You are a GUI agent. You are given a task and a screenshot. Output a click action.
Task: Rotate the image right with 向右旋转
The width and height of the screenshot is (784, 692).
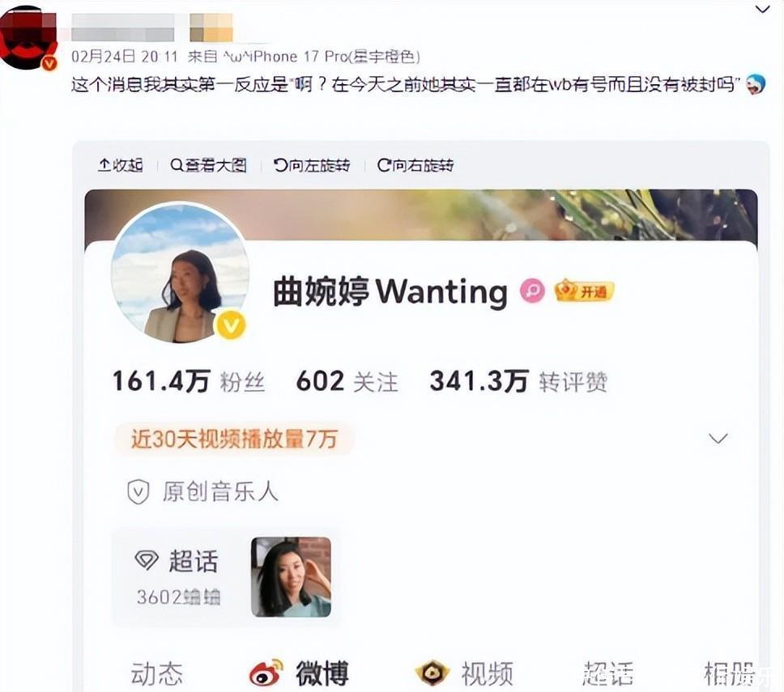(x=415, y=165)
